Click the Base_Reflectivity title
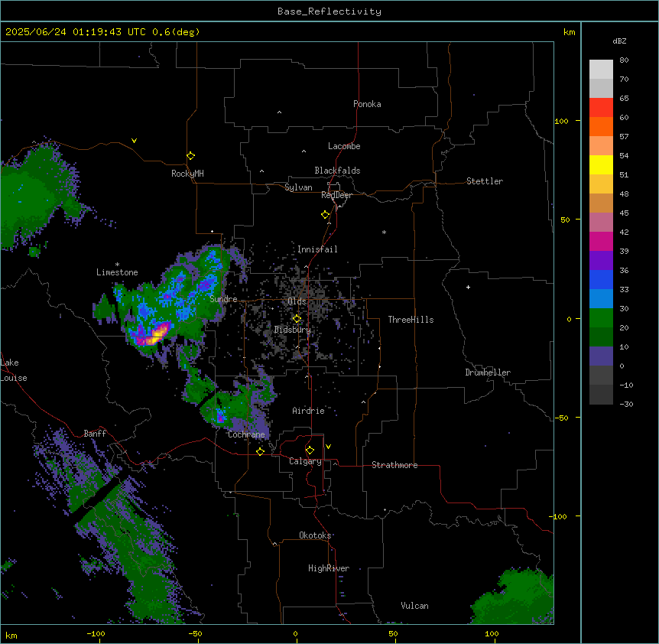 (329, 11)
